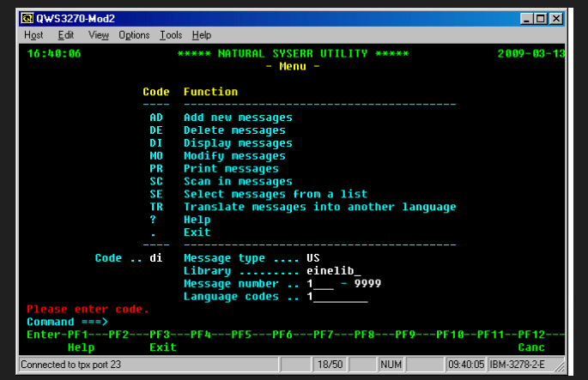Image resolution: width=588 pixels, height=380 pixels.
Task: Open the Tools menu
Action: (x=171, y=35)
